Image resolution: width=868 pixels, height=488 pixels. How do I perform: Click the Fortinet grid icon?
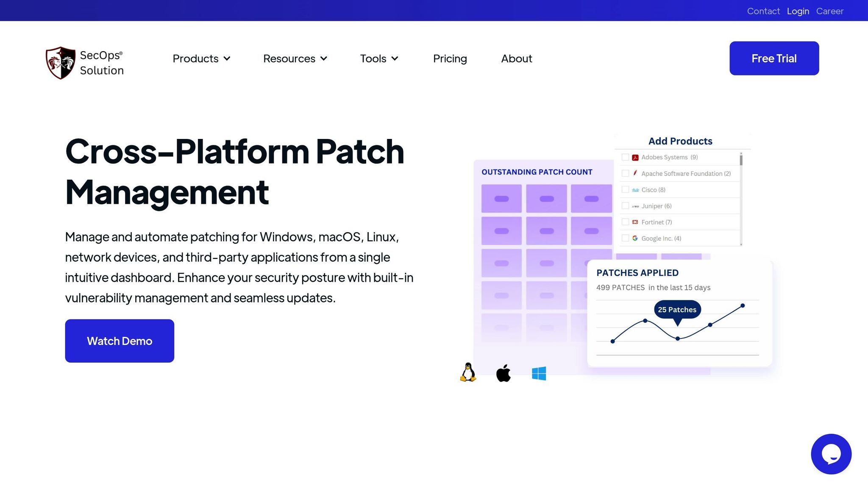click(x=635, y=222)
